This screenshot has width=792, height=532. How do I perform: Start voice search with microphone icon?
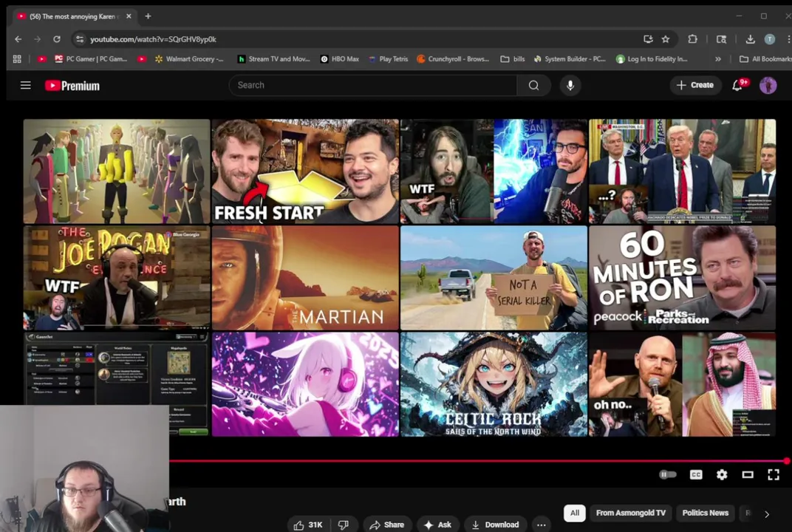point(570,86)
